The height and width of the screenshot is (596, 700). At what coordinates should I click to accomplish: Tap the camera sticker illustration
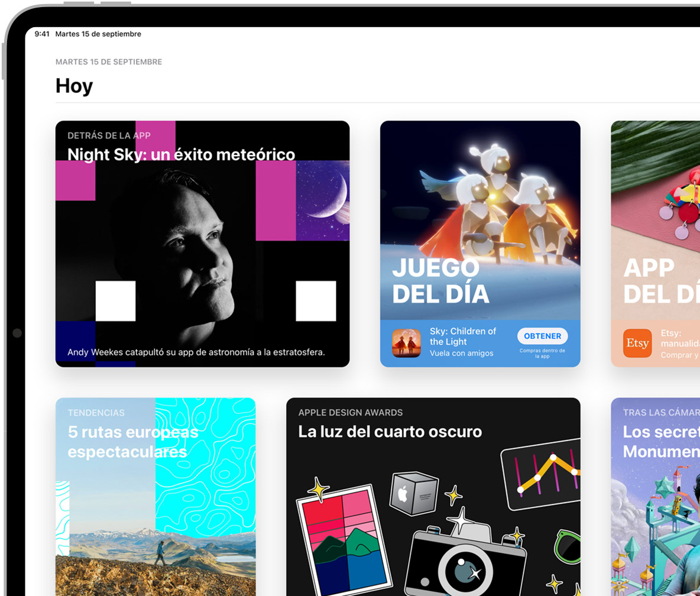click(x=467, y=559)
